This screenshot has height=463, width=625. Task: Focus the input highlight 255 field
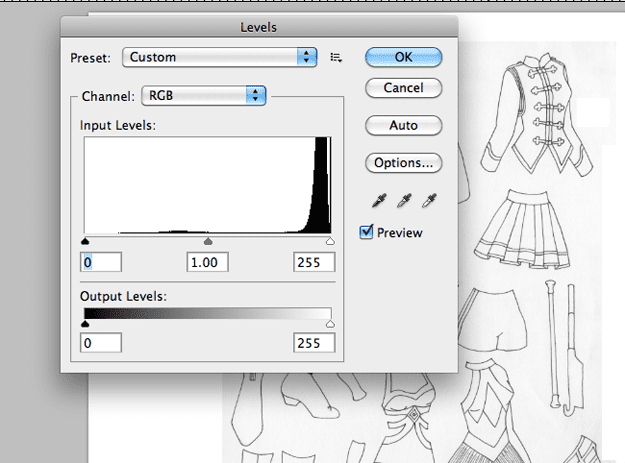(314, 262)
